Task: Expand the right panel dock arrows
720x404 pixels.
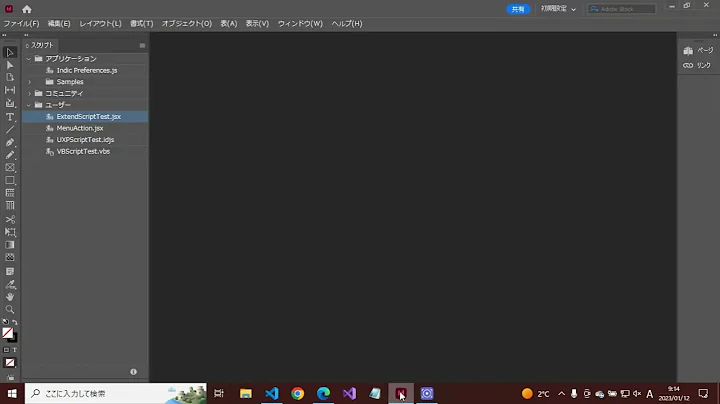Action: (x=714, y=35)
